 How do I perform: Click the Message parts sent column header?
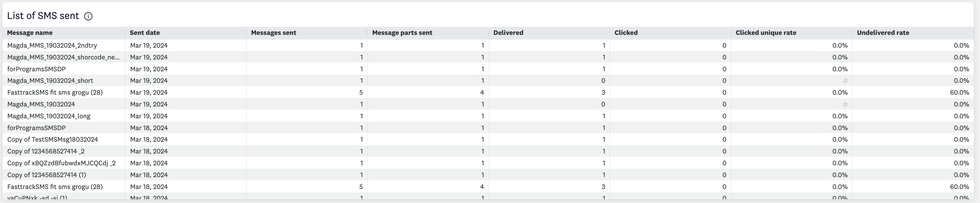(402, 33)
